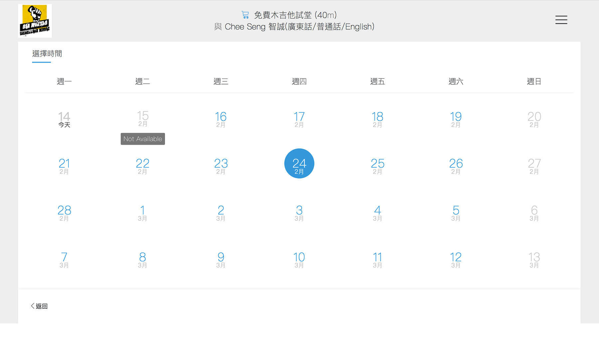Click the disabled February 20 date
Viewport: 599px width, 364px height.
pyautogui.click(x=534, y=119)
